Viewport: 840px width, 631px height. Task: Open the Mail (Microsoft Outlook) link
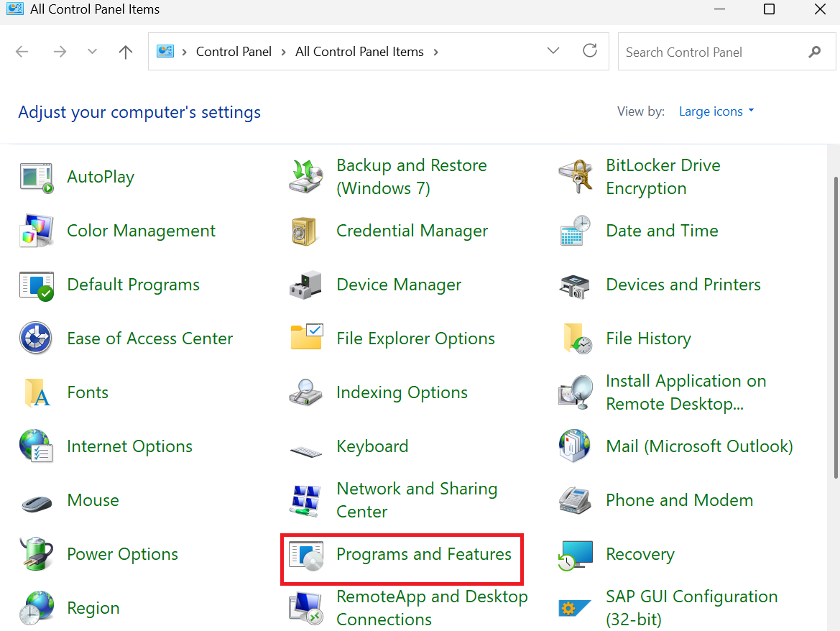[699, 446]
